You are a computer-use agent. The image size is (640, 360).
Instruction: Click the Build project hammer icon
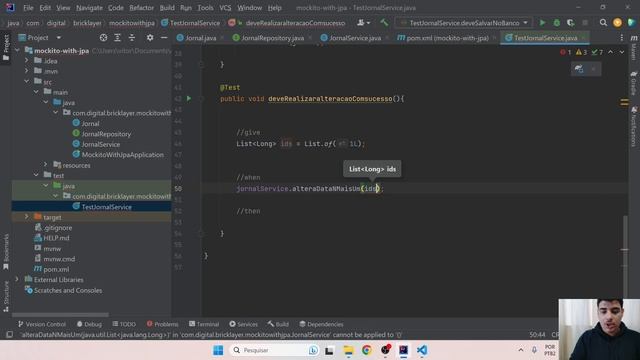pyautogui.click(x=384, y=23)
